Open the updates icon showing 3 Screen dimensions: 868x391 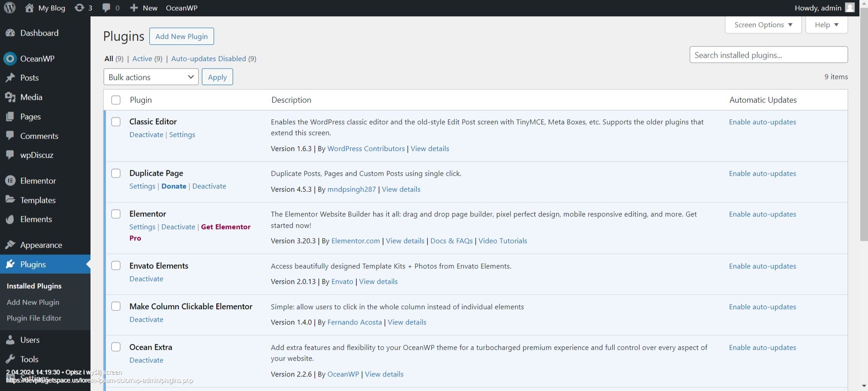(79, 8)
